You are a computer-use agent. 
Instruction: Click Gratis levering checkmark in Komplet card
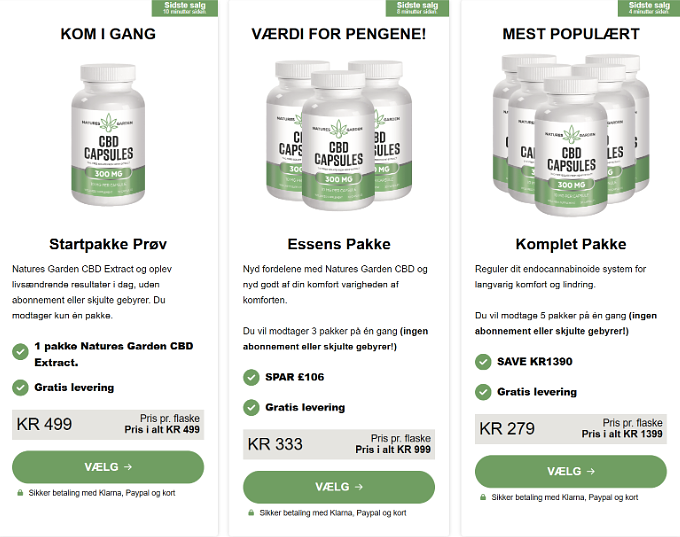pos(483,392)
